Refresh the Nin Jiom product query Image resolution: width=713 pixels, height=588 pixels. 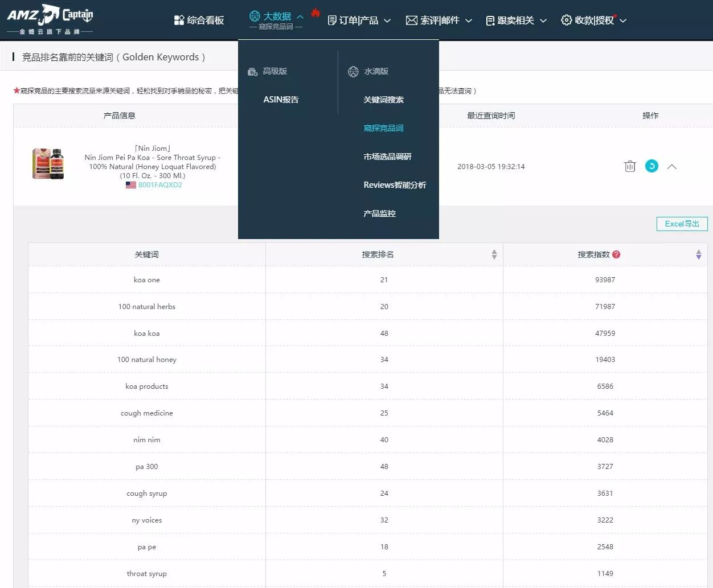click(651, 166)
